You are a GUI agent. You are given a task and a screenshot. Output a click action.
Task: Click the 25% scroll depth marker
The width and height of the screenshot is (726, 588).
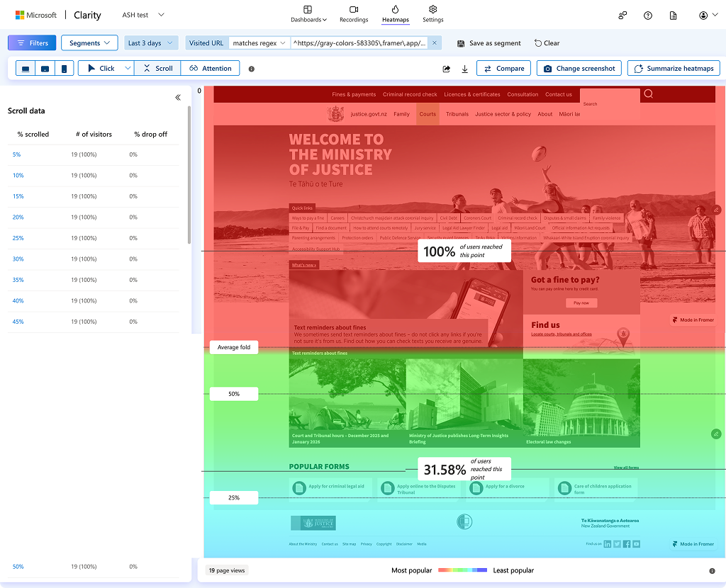[234, 498]
